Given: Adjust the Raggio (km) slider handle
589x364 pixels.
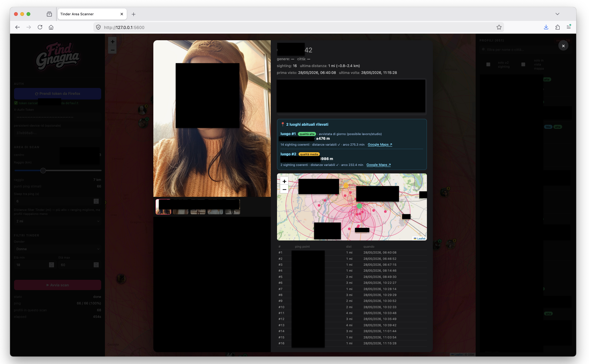Looking at the screenshot, I should coord(43,171).
